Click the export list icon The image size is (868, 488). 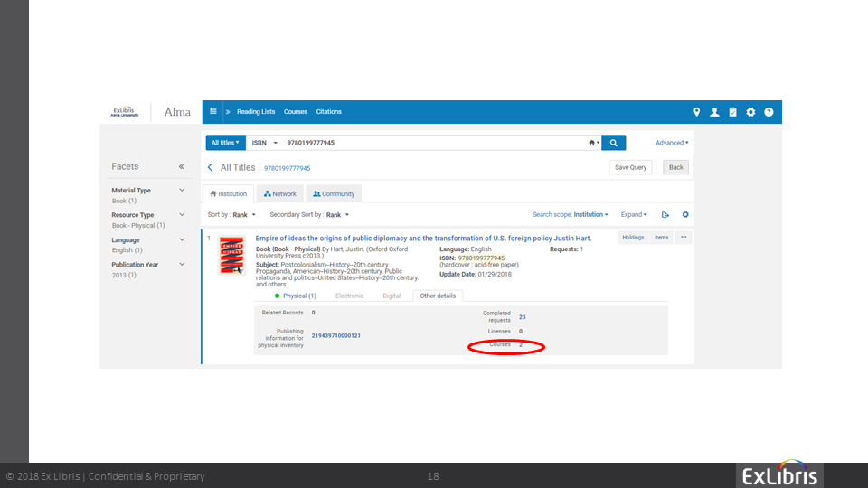(x=665, y=215)
